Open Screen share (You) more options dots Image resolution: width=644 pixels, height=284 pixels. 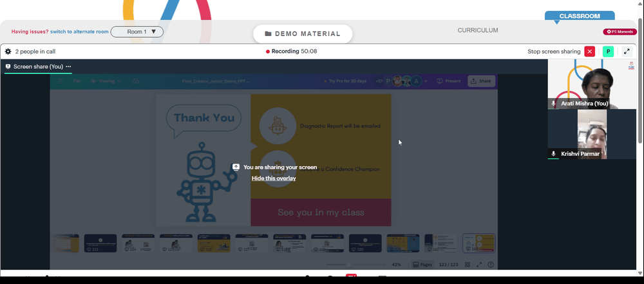click(x=69, y=66)
